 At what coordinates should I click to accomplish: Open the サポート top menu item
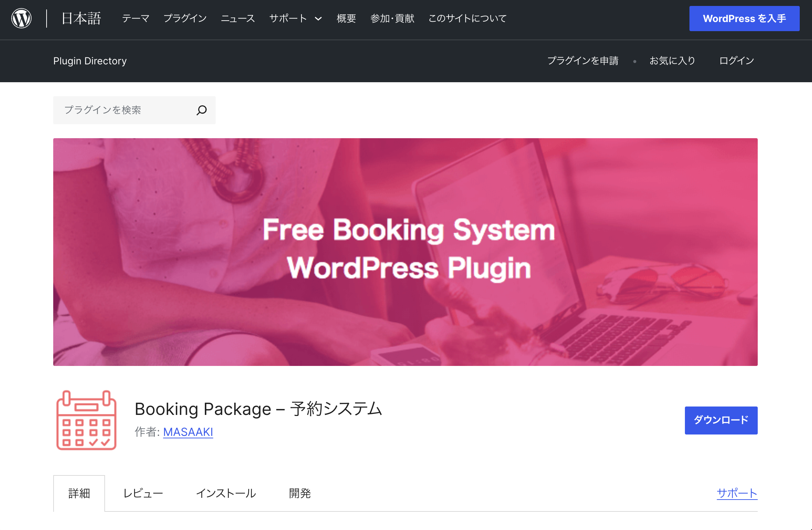tap(288, 18)
